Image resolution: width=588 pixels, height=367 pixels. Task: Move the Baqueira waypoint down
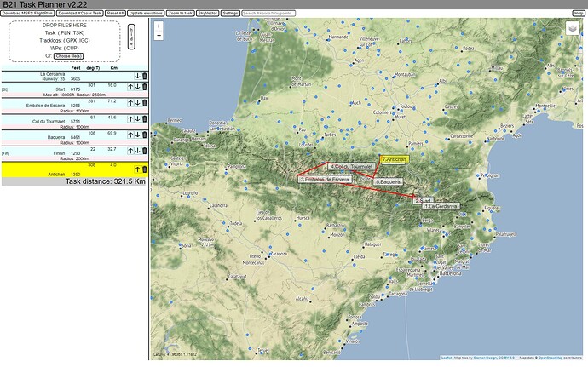pos(137,135)
